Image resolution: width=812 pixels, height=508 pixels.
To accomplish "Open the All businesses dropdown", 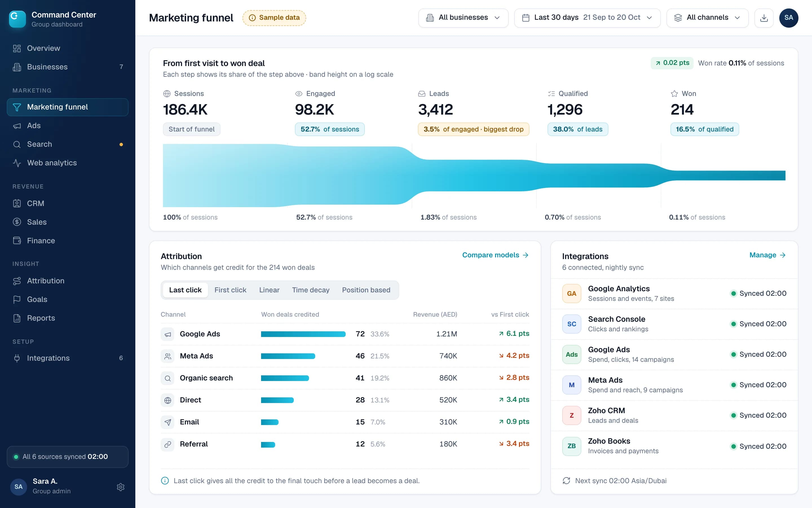I will [x=463, y=18].
